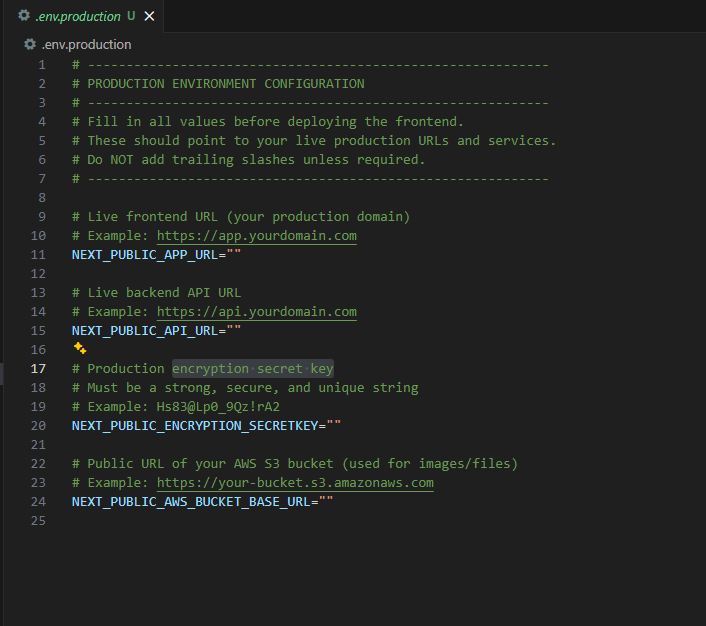Close the .env.production tab
This screenshot has width=706, height=626.
click(149, 16)
